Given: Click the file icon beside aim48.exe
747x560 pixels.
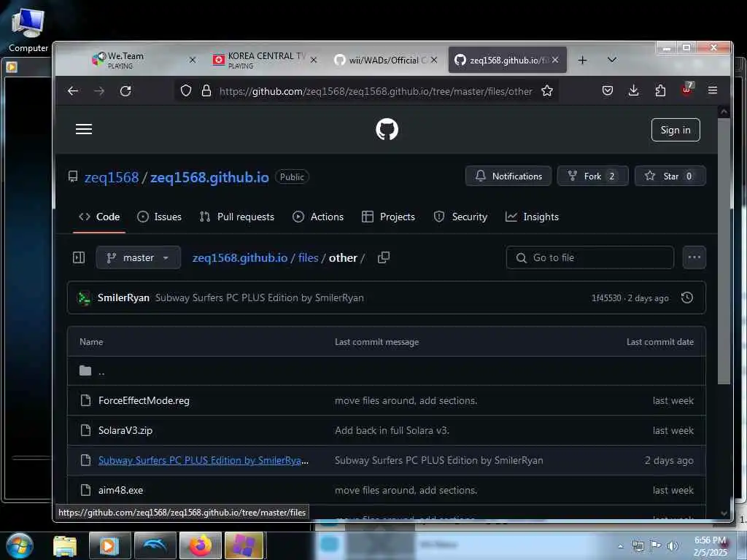Looking at the screenshot, I should [x=86, y=490].
